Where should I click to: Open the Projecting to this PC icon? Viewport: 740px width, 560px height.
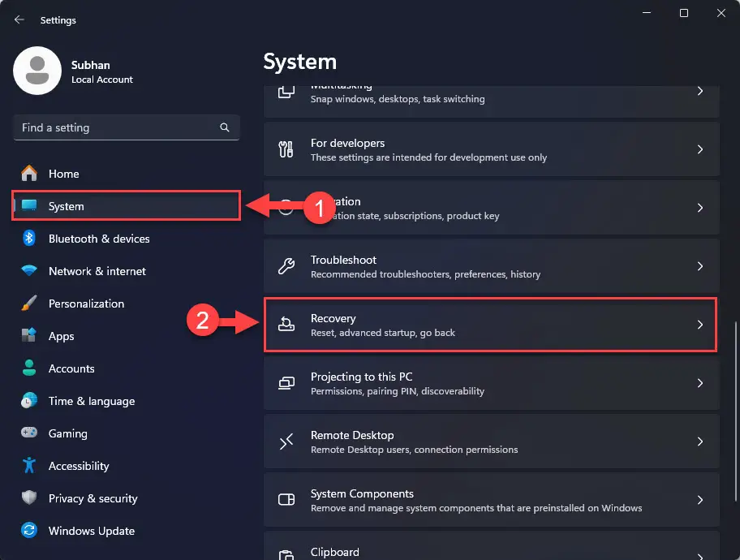[286, 383]
